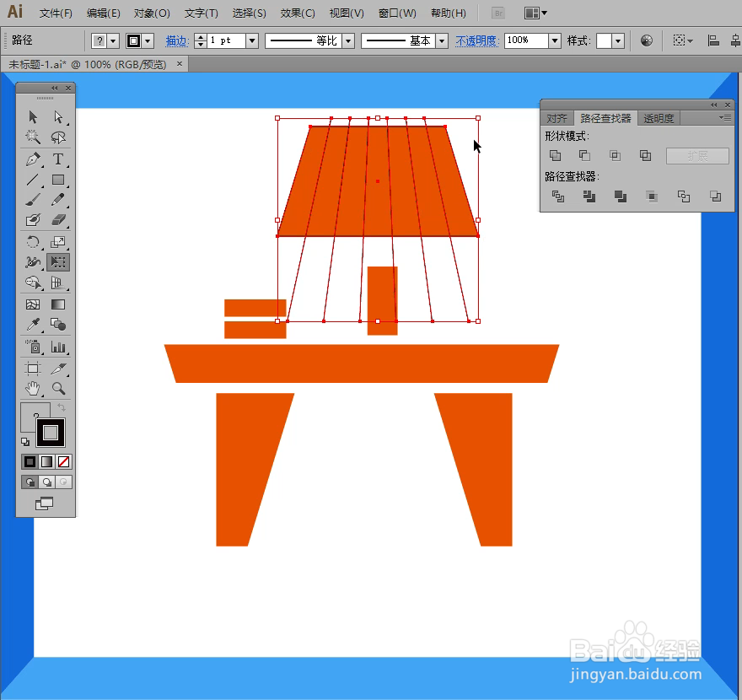Screen dimensions: 742x700
Task: Click Minus Front shape mode icon
Action: click(x=585, y=155)
